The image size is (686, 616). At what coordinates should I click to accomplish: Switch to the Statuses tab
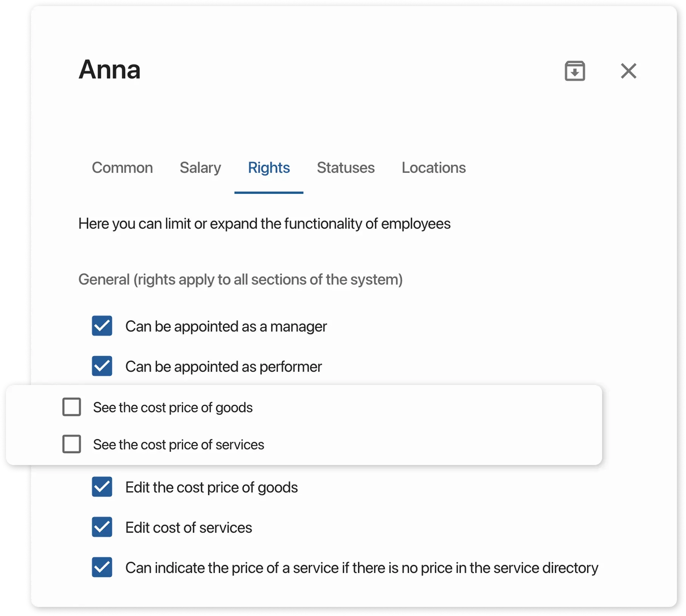coord(345,168)
